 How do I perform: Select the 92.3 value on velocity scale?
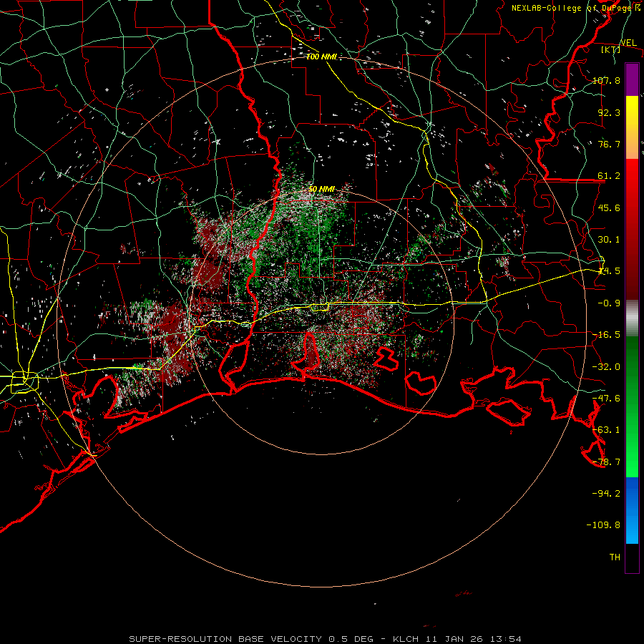609,112
